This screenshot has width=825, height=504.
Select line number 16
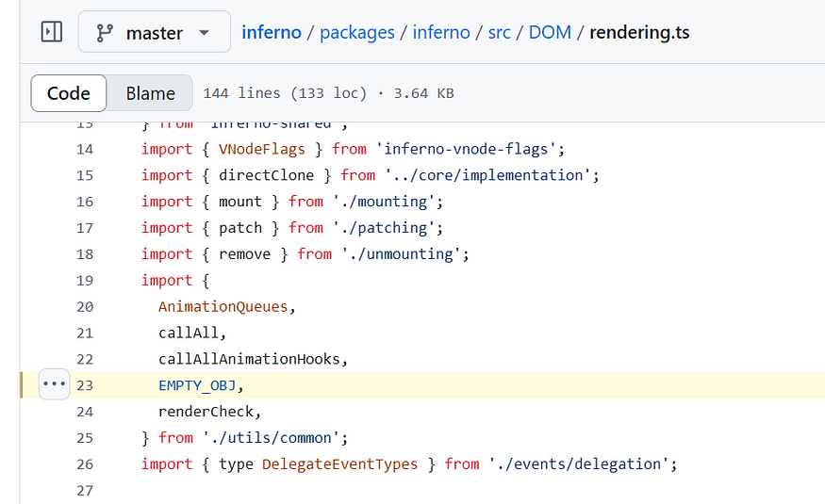pos(85,202)
